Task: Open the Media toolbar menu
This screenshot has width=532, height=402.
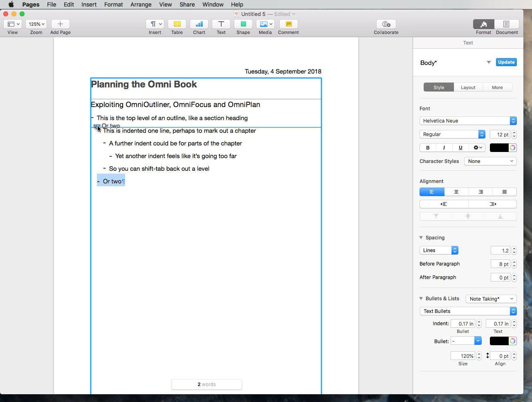Action: pyautogui.click(x=265, y=24)
